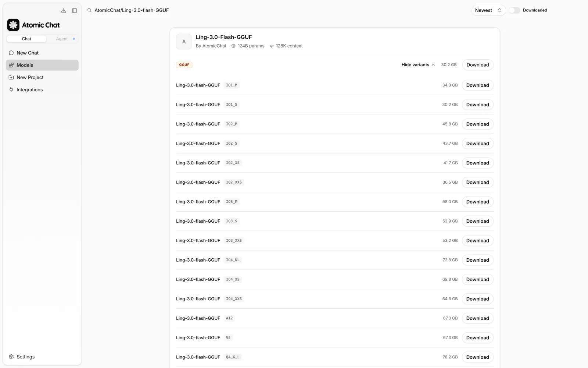Collapse list with Hide variants
The height and width of the screenshot is (368, 588).
pyautogui.click(x=418, y=65)
